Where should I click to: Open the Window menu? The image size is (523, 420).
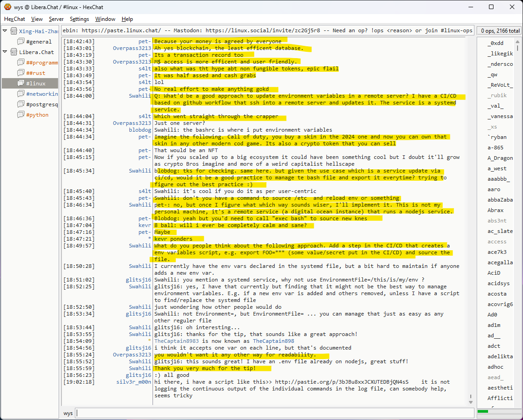pos(105,19)
